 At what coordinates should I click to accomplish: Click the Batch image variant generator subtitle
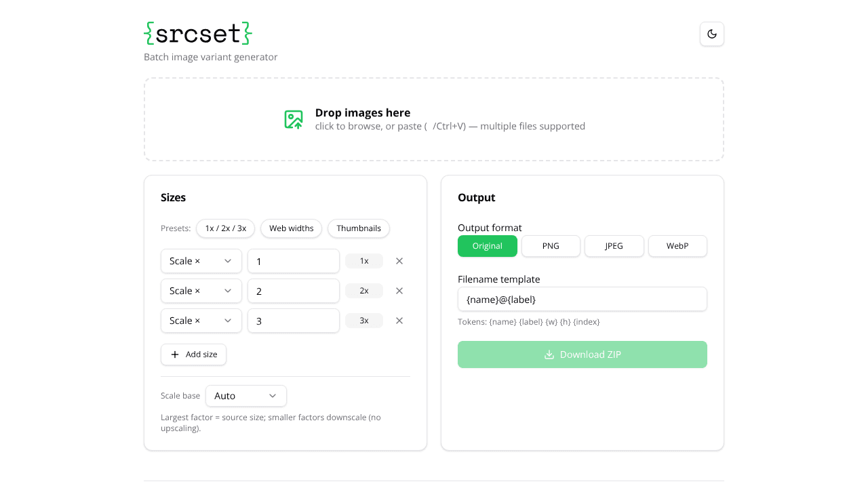[x=211, y=57]
